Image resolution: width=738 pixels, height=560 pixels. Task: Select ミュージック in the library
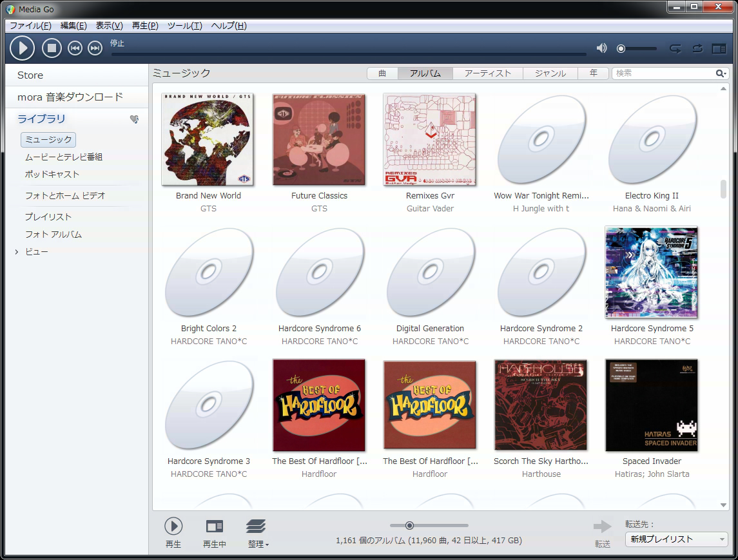click(x=48, y=140)
